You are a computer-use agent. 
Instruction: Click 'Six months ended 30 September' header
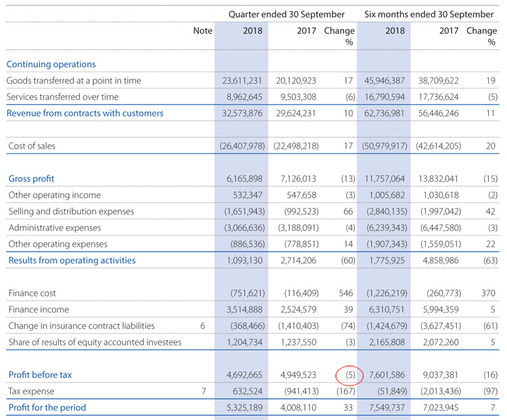coord(429,15)
